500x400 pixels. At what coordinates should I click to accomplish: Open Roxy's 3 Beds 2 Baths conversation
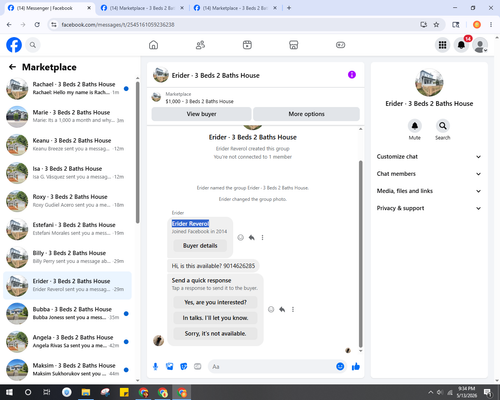[x=67, y=201]
